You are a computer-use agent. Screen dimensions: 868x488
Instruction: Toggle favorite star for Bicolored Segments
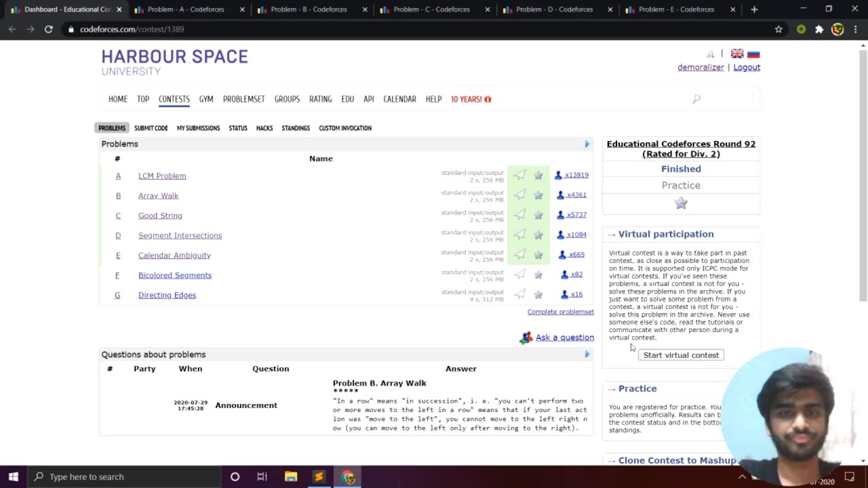(x=538, y=274)
